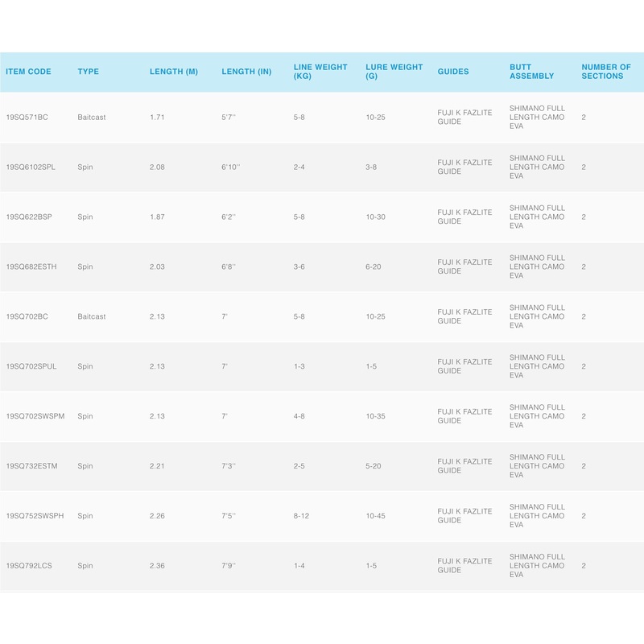The height and width of the screenshot is (644, 644).
Task: Click the LENGTH (IN) column header
Action: click(x=246, y=72)
